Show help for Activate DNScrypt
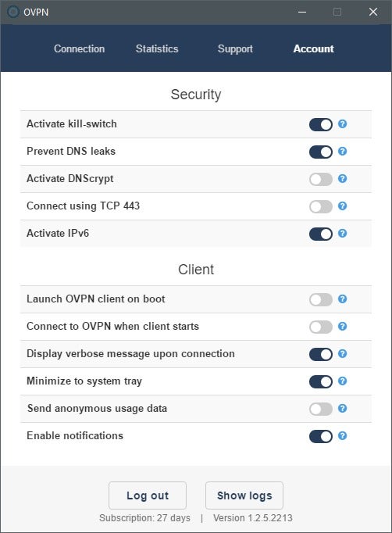 pyautogui.click(x=342, y=178)
